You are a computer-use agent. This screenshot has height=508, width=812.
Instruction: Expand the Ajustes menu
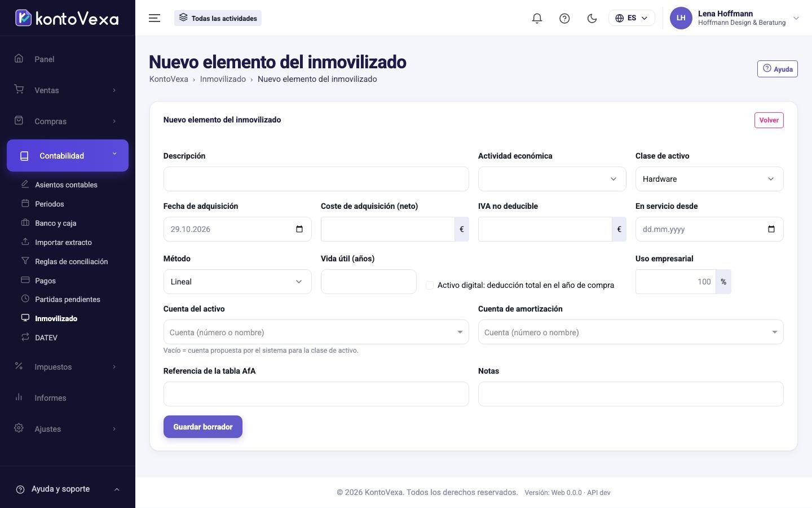pos(68,429)
